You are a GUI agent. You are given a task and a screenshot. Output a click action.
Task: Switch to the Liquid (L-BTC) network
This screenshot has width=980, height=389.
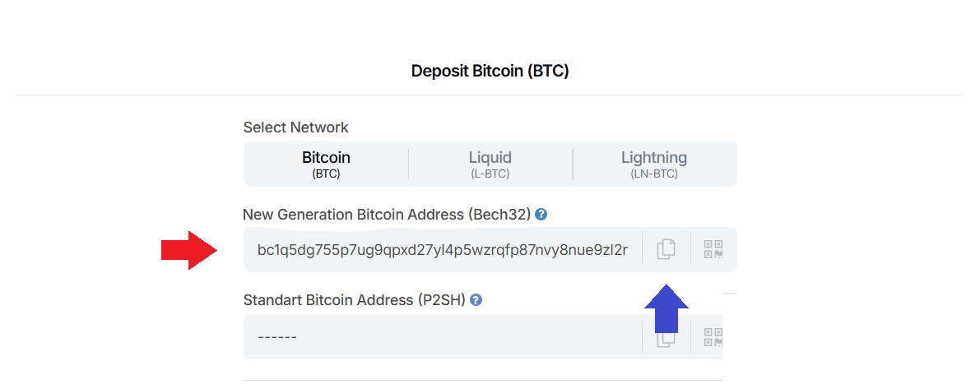[490, 164]
